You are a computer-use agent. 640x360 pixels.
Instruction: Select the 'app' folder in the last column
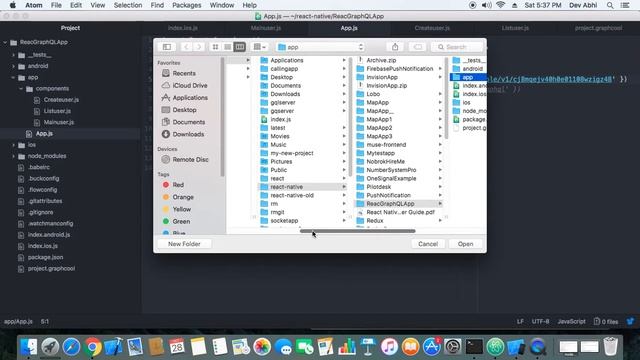(469, 77)
